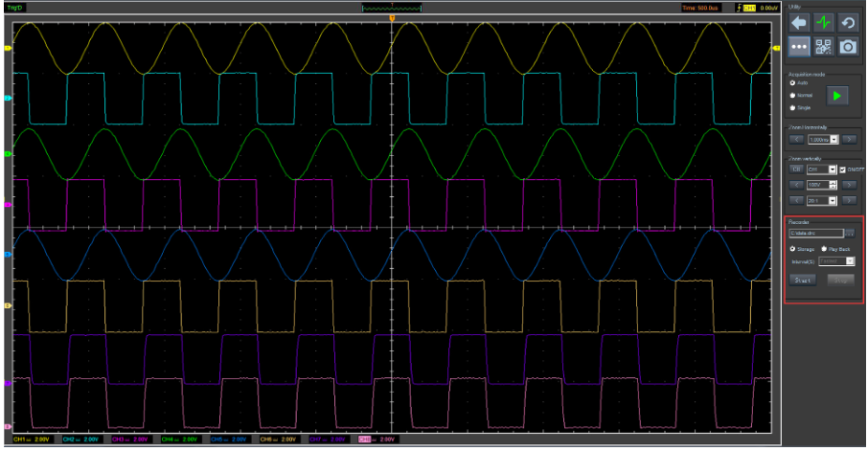The width and height of the screenshot is (868, 451).
Task: Click the camera screenshot icon
Action: [848, 47]
